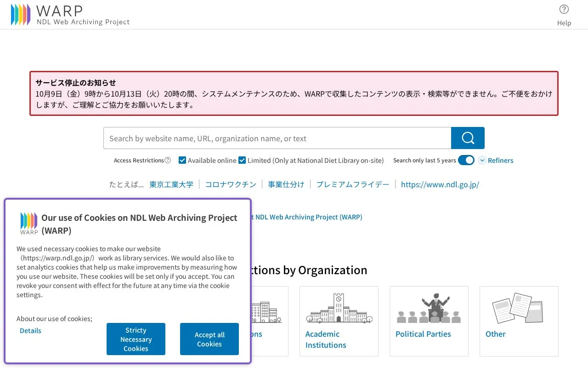Click Accept all Cookies button
Image resolution: width=588 pixels, height=368 pixels.
click(x=209, y=339)
